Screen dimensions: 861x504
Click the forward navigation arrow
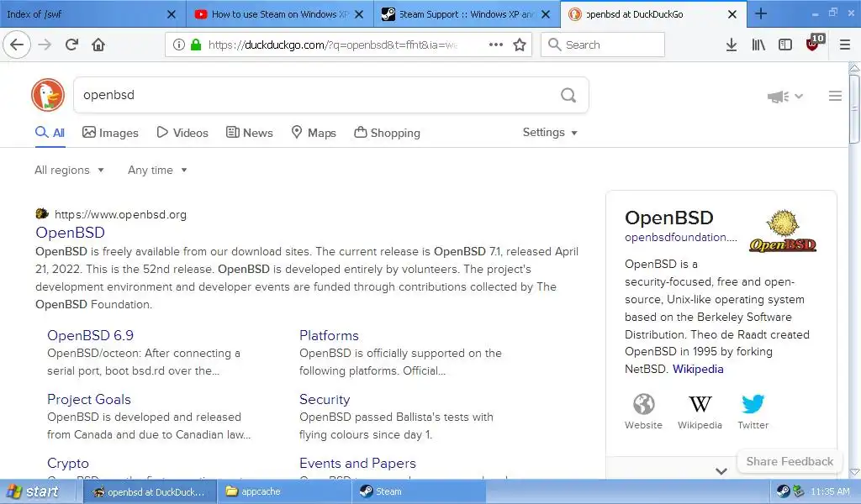pos(45,45)
